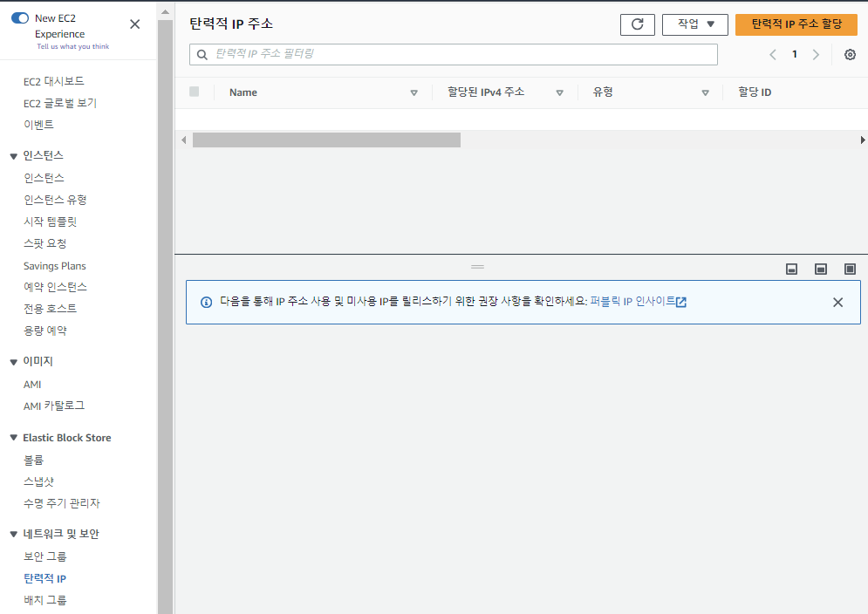Open 인스턴스 유형 page
868x614 pixels.
pyautogui.click(x=55, y=200)
